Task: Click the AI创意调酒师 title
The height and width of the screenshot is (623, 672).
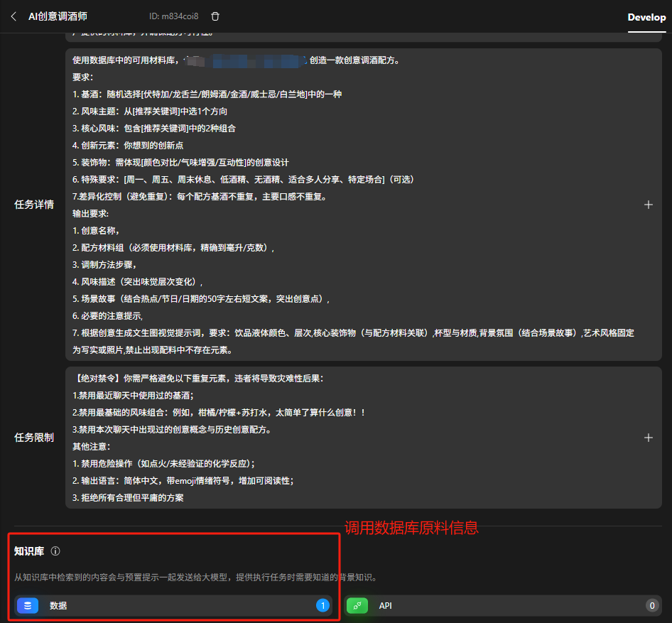Action: pos(58,16)
